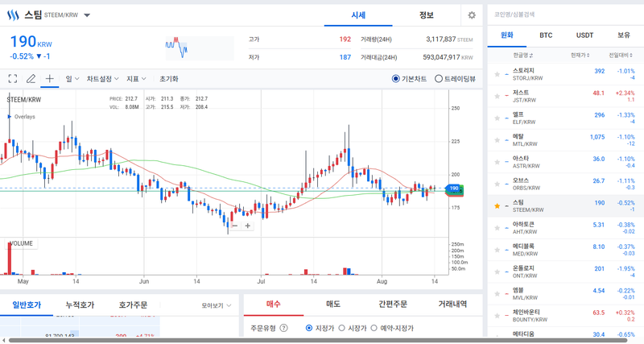Open help icon next to 주문유형

point(283,328)
